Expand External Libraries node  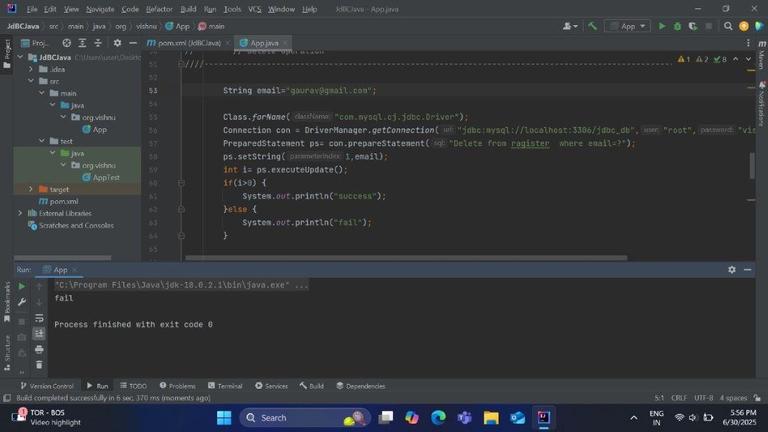click(x=21, y=213)
